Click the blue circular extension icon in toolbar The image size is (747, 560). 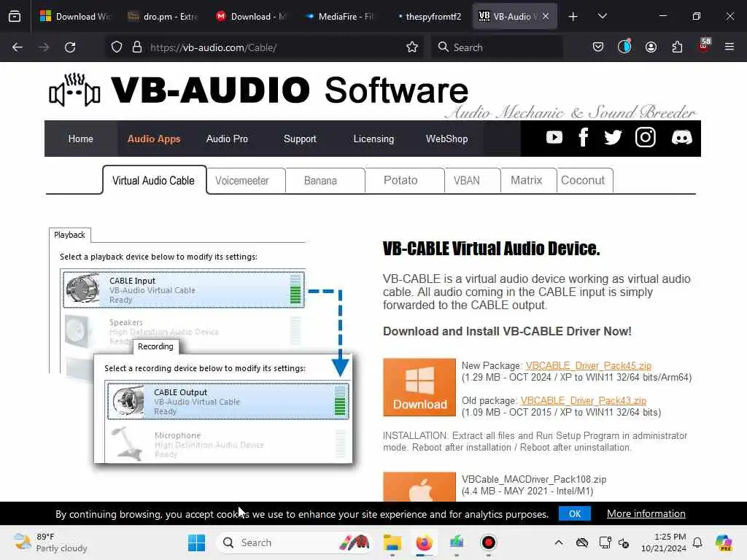coord(624,47)
